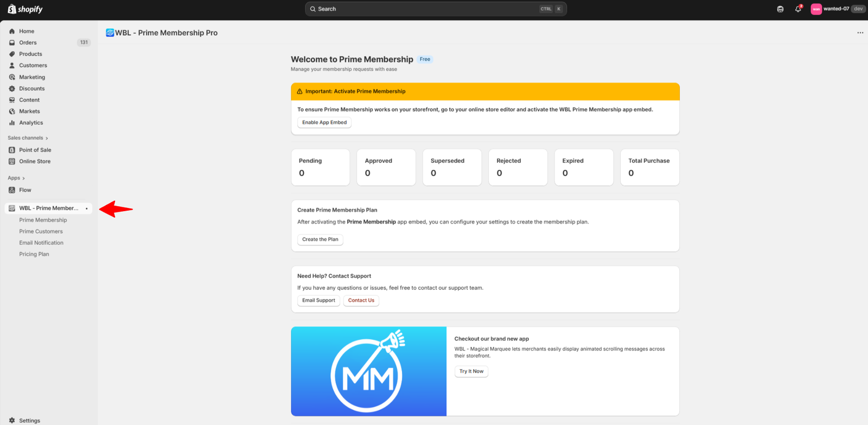Click the WBL app logo in page header
Screen dimensions: 868x425
tap(110, 33)
